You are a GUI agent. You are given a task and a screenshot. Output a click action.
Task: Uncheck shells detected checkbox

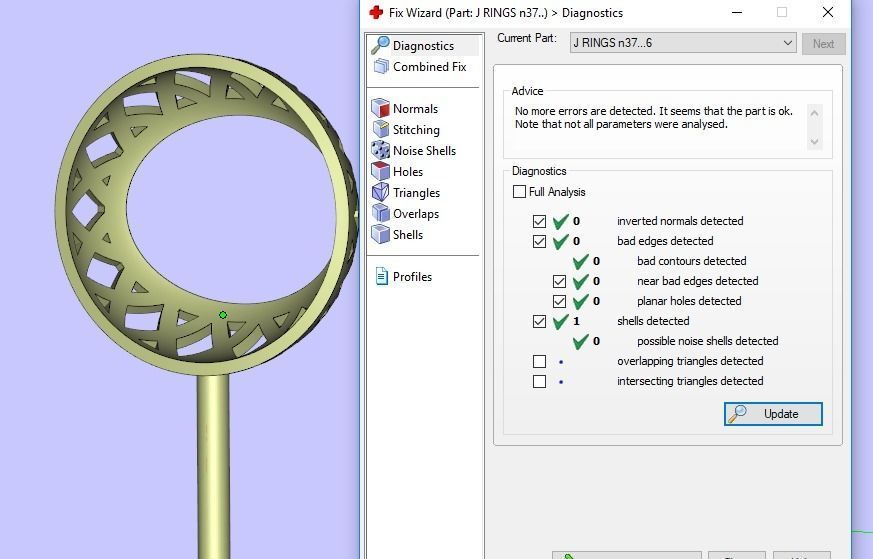click(x=539, y=321)
